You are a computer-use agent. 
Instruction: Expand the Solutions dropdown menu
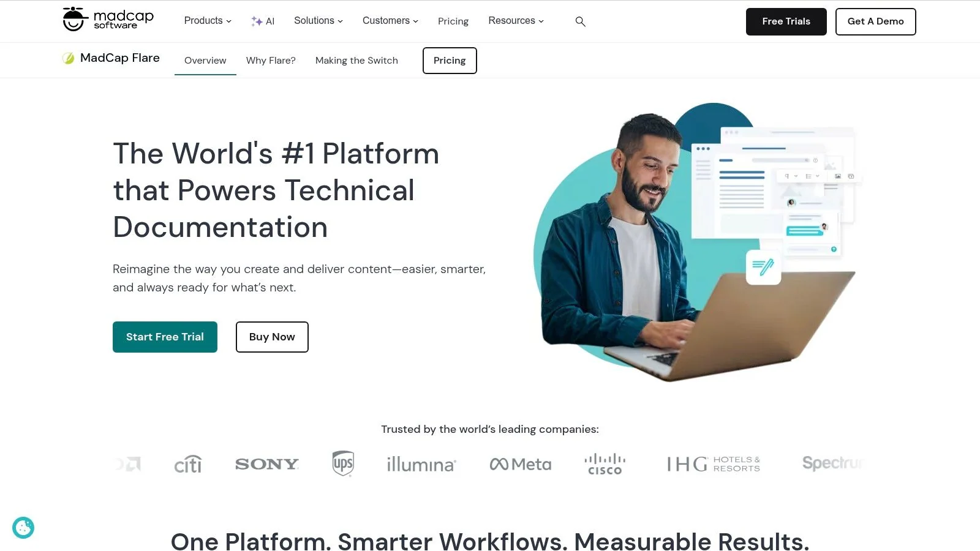pyautogui.click(x=318, y=21)
